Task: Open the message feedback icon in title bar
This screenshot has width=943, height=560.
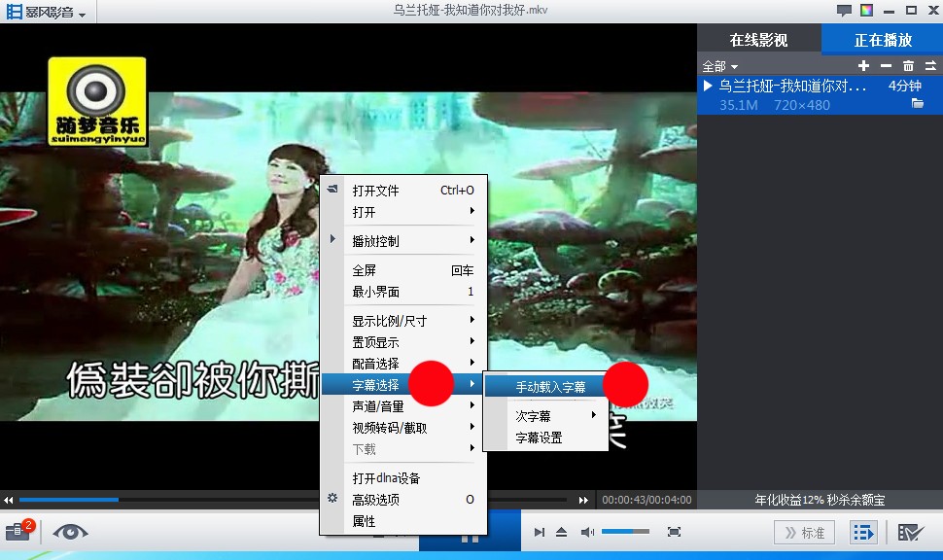Action: (x=844, y=11)
